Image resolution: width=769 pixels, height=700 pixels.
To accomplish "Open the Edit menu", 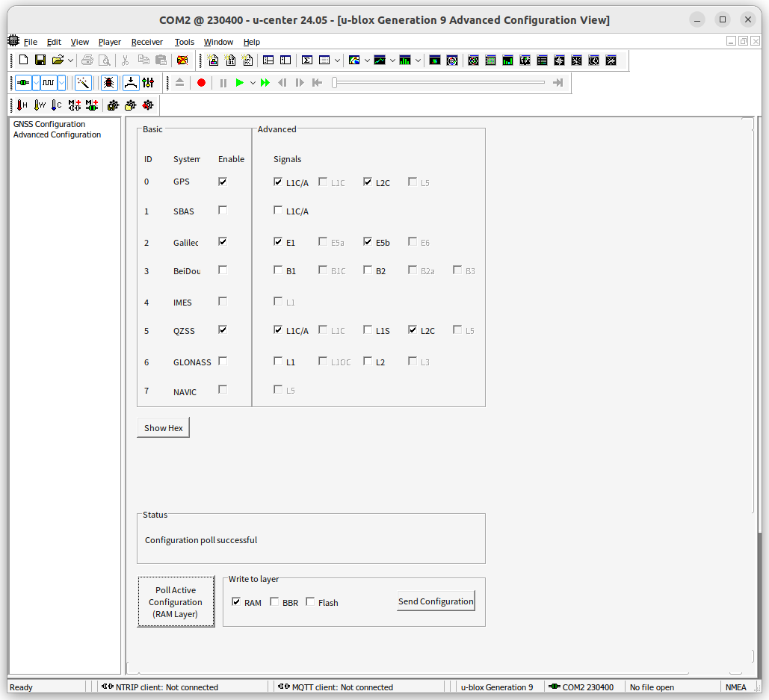I will [54, 42].
